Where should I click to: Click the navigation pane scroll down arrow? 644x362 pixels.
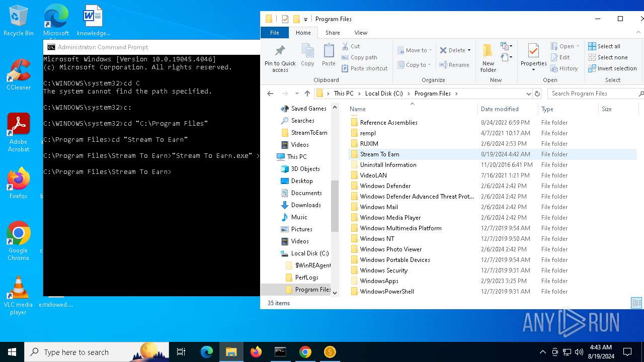(335, 293)
